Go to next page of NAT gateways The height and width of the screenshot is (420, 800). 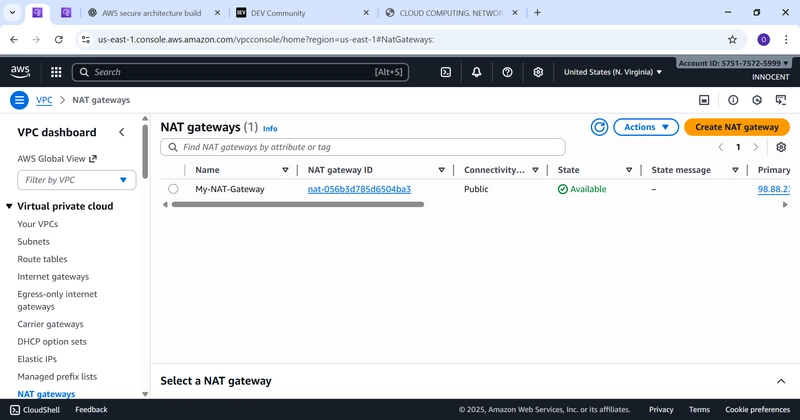coord(756,147)
